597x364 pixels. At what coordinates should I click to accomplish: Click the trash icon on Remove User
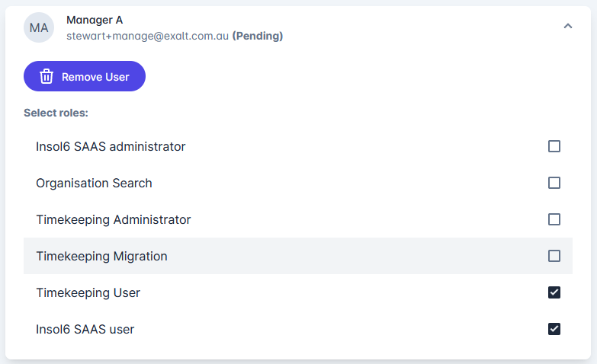point(47,76)
